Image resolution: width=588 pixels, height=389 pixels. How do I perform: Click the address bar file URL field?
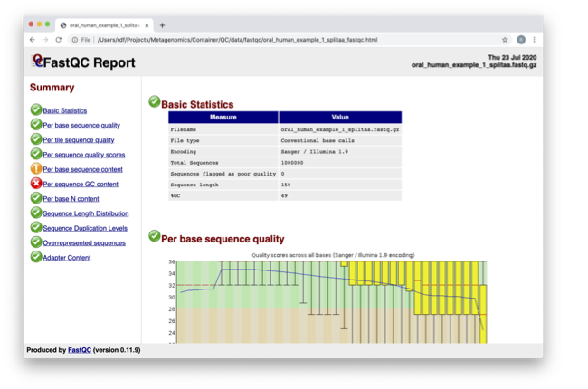point(271,40)
